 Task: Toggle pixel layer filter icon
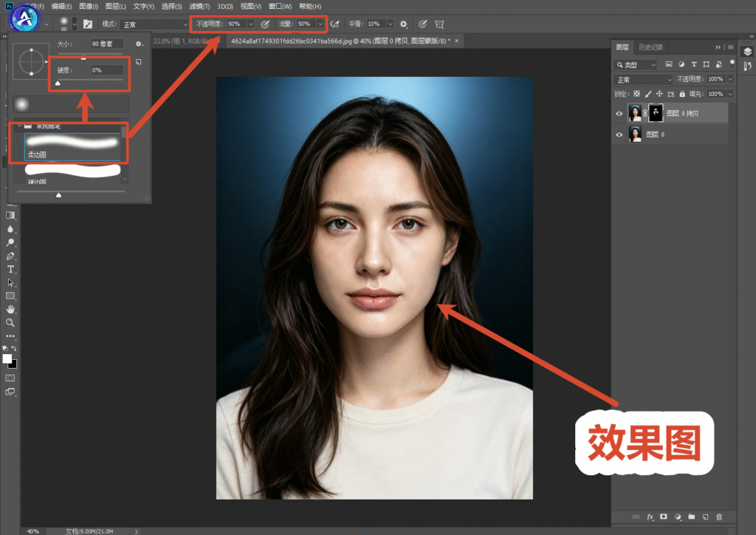(x=669, y=64)
